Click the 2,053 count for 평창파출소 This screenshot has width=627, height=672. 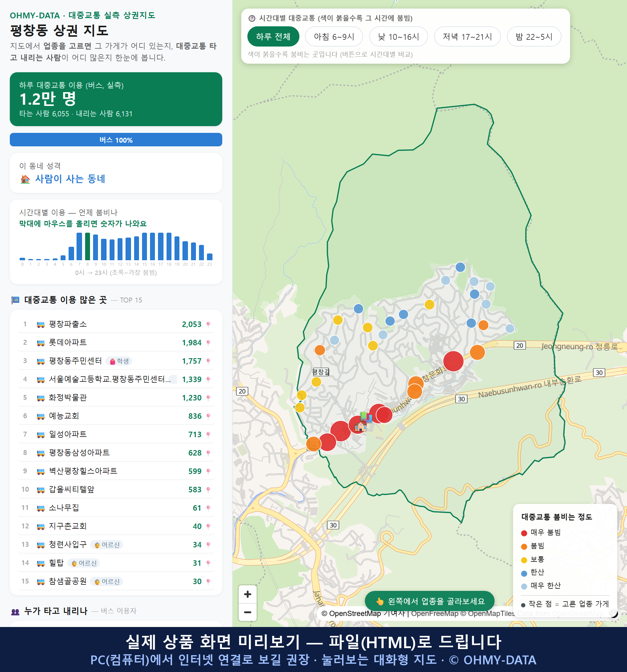point(192,324)
